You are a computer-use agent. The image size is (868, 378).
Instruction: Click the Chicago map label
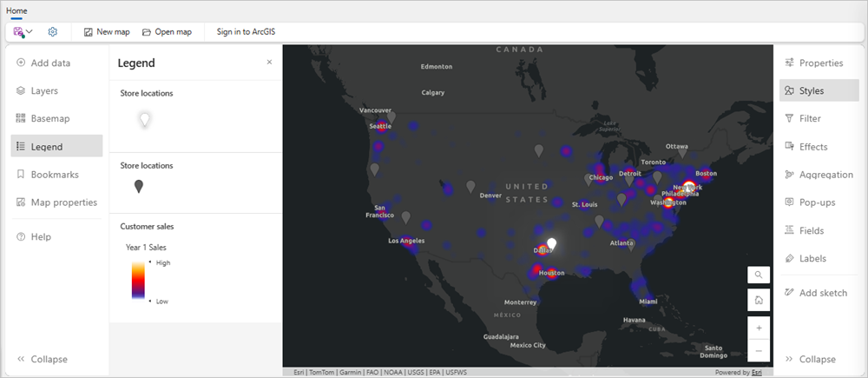coord(601,177)
